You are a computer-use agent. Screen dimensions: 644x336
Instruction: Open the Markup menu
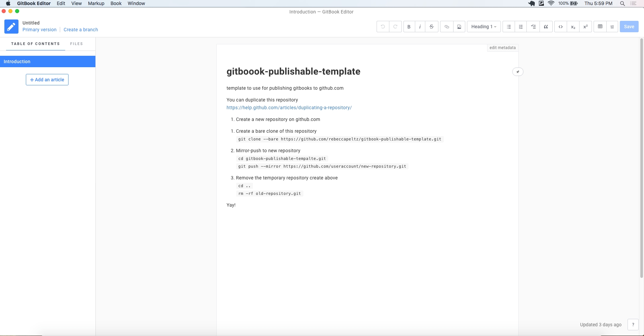96,3
